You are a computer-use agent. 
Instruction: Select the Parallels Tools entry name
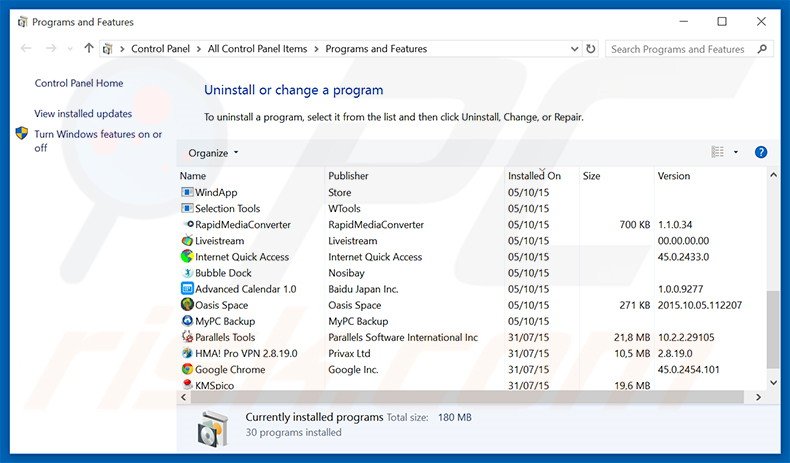pyautogui.click(x=225, y=338)
